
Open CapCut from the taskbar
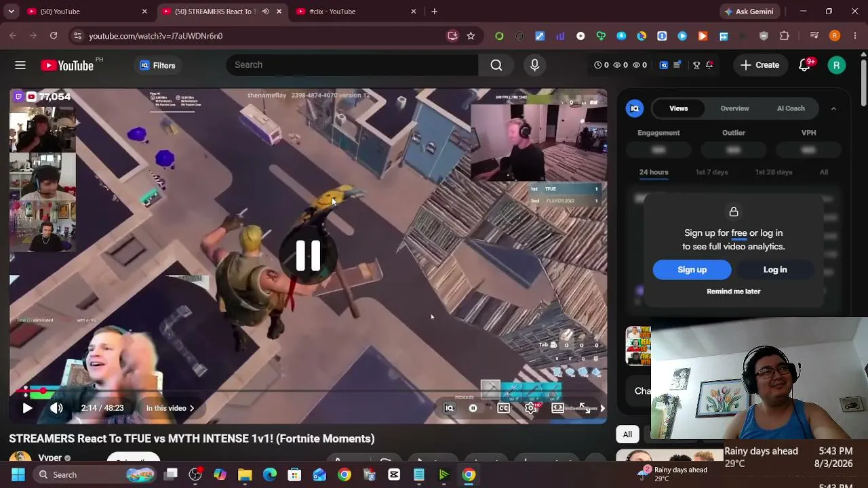[394, 474]
